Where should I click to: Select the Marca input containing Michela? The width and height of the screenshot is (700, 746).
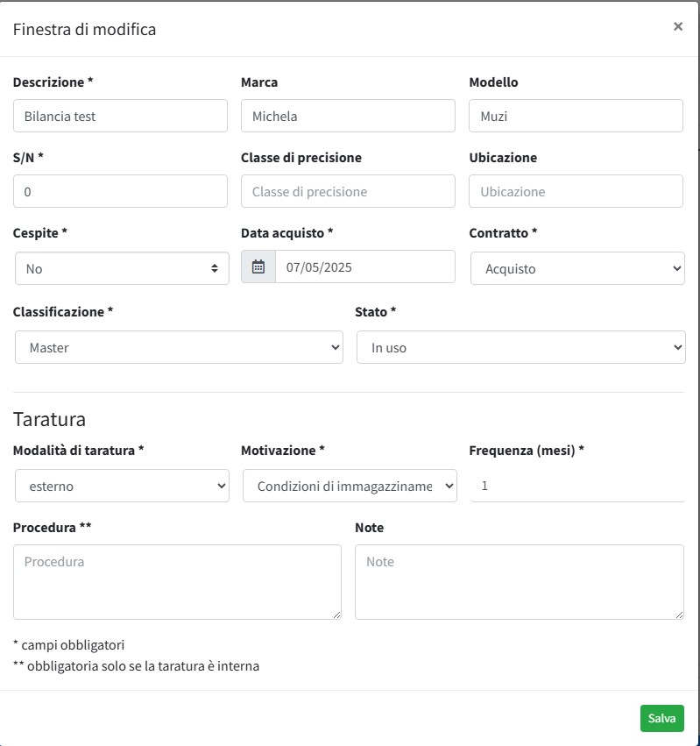click(348, 116)
